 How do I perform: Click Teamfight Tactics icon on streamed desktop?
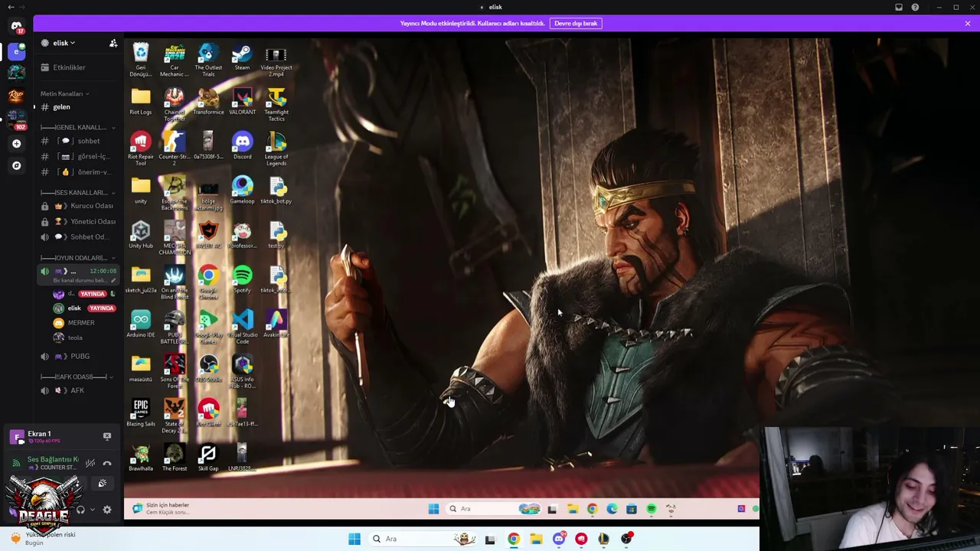pyautogui.click(x=276, y=105)
